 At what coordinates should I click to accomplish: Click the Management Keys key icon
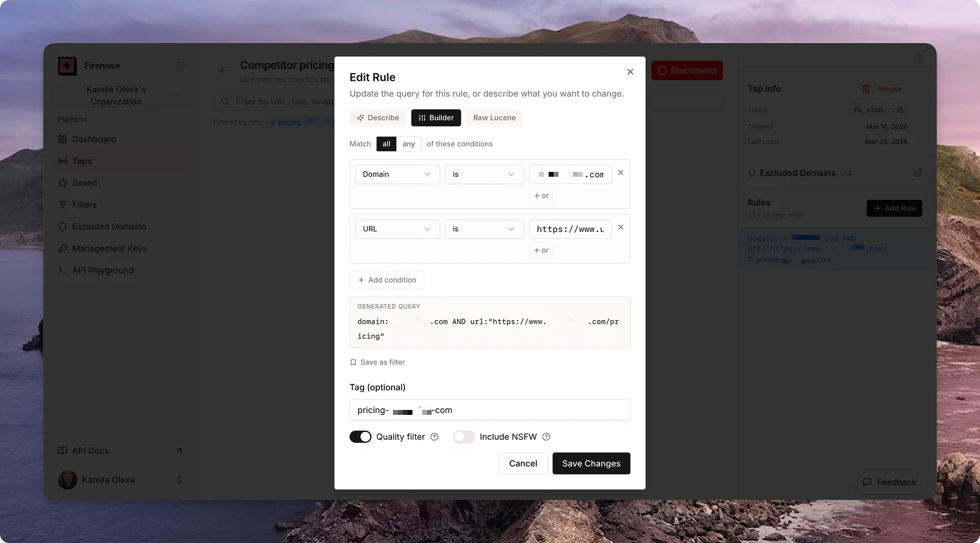[x=63, y=248]
